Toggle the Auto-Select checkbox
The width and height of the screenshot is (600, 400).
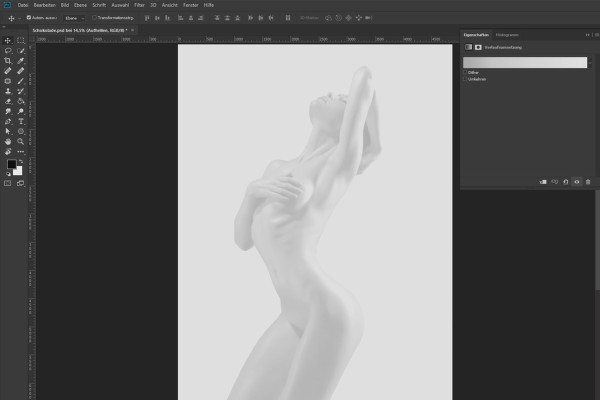(x=29, y=18)
